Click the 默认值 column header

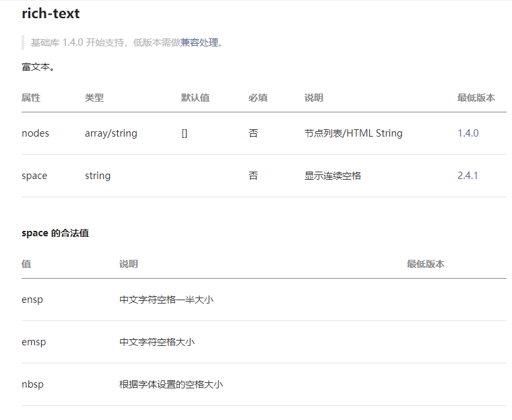pyautogui.click(x=195, y=98)
